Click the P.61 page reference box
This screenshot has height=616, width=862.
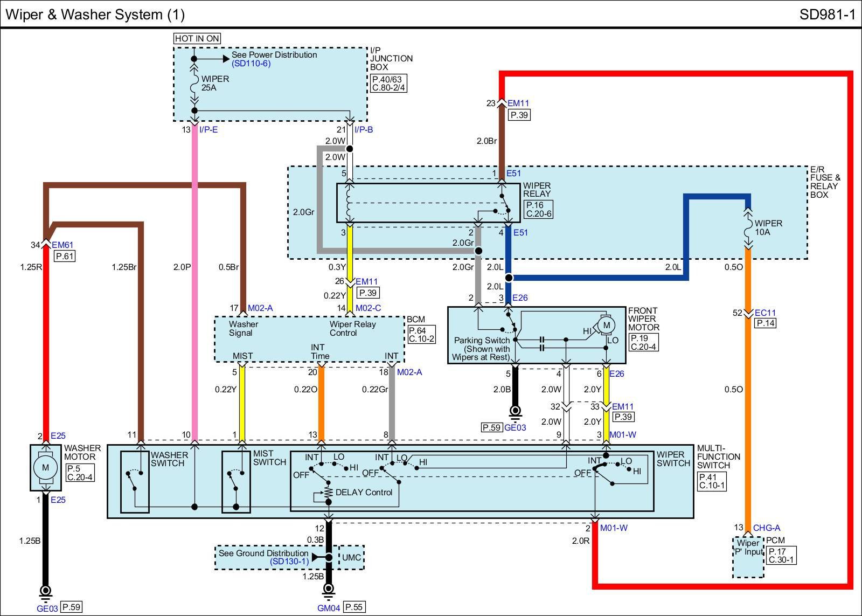(65, 257)
